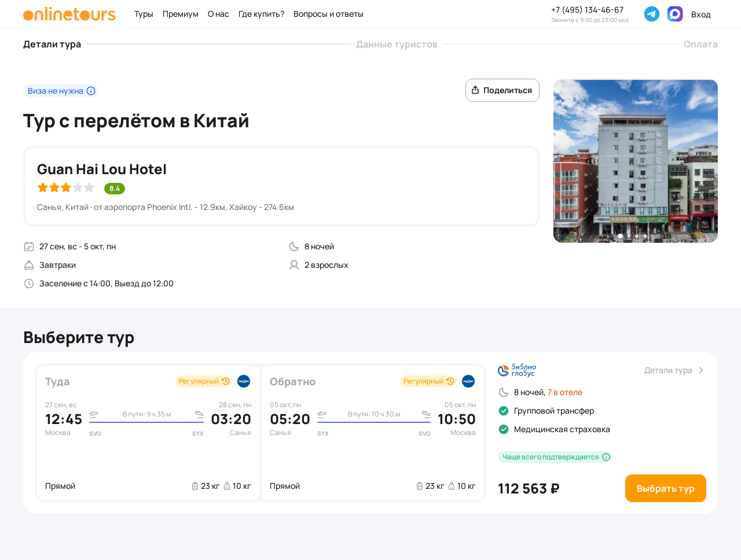Viewport: 741px width, 560px height.
Task: Click 'В пути: 10 ч 30 м' duration
Action: click(374, 414)
